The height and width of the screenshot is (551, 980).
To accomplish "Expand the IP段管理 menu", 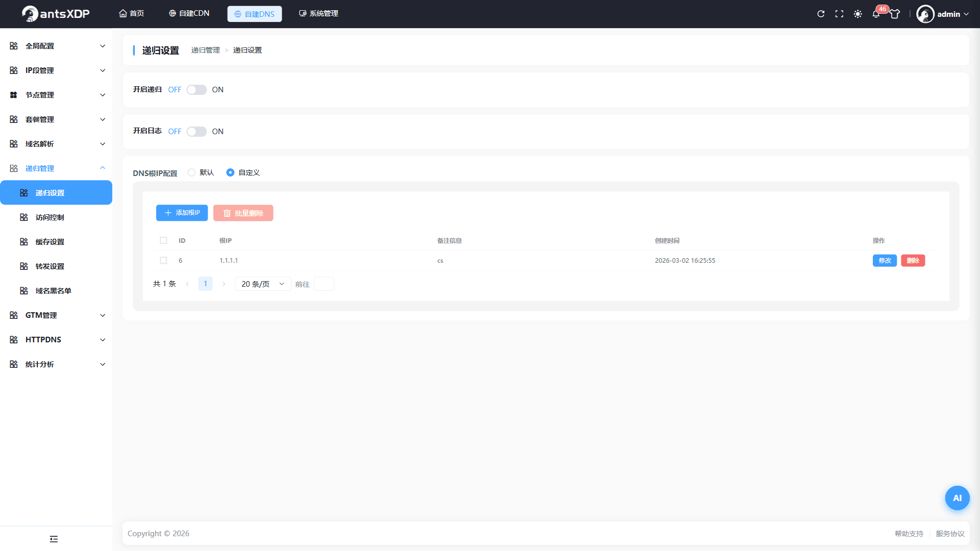I will point(56,70).
